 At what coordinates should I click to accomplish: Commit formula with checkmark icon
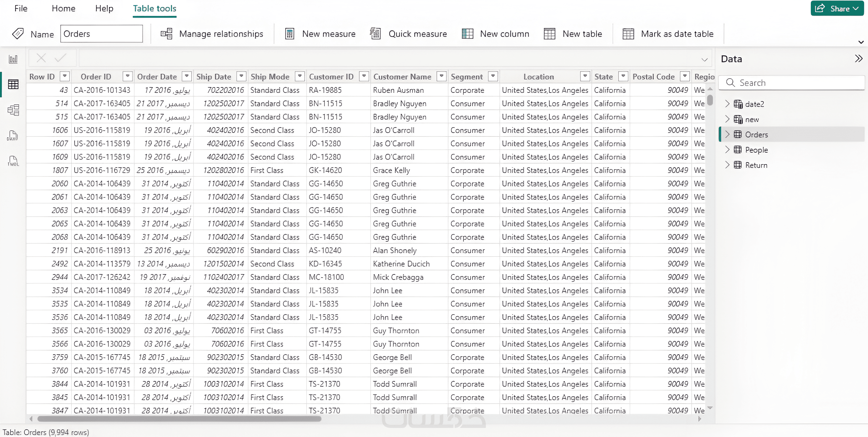click(x=60, y=58)
